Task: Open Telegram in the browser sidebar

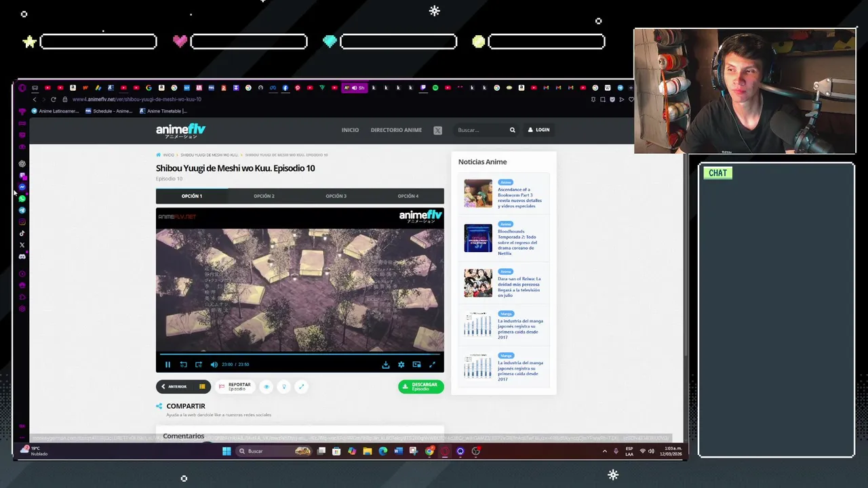Action: pyautogui.click(x=22, y=210)
